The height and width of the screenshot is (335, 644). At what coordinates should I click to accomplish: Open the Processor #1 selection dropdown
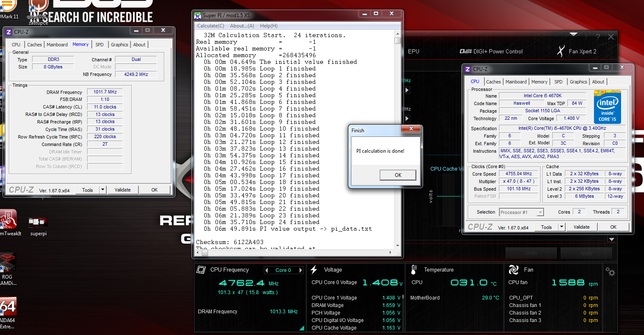tap(521, 212)
